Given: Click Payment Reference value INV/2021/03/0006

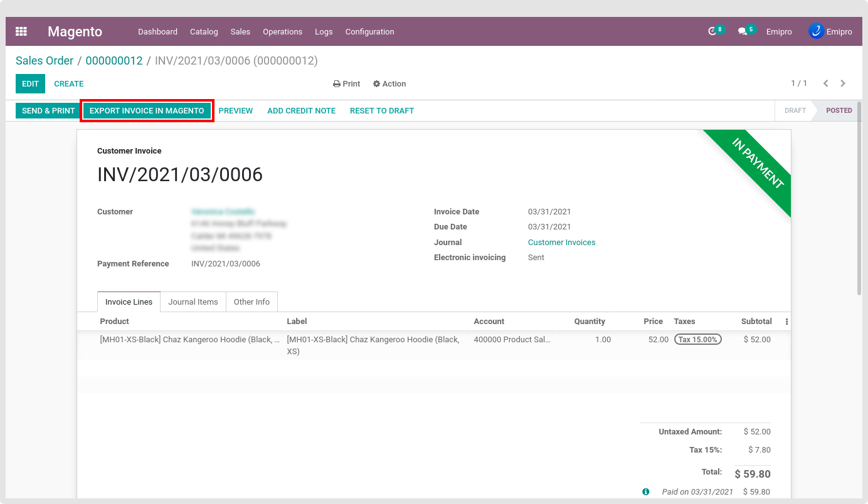Looking at the screenshot, I should click(226, 264).
